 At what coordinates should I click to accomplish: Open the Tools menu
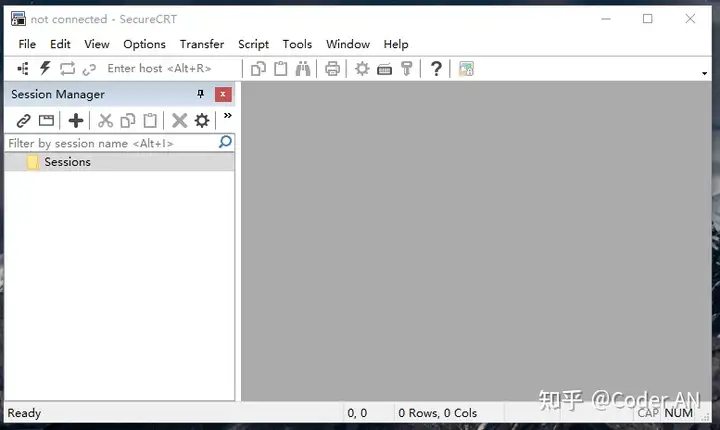(x=297, y=44)
